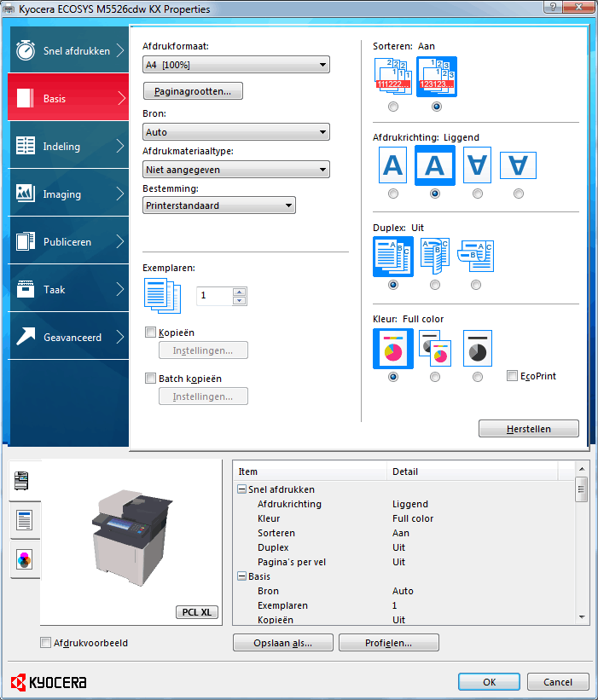
Task: Choose the portrait orientation icon
Action: (392, 165)
